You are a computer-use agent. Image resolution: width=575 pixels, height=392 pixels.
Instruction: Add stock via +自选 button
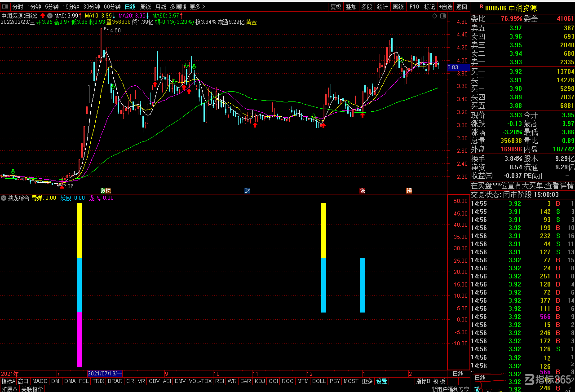click(x=446, y=7)
